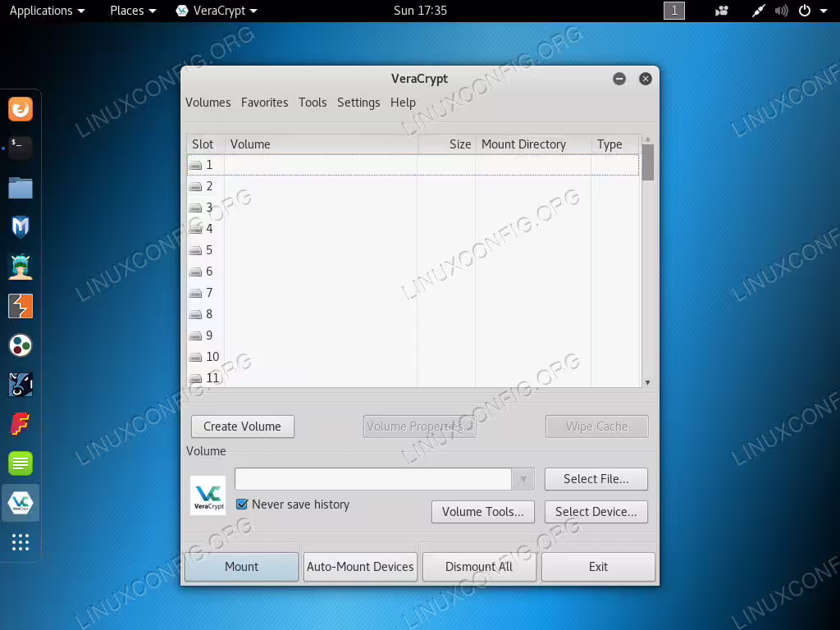Open the Places menu dropdown
This screenshot has width=840, height=630.
133,11
